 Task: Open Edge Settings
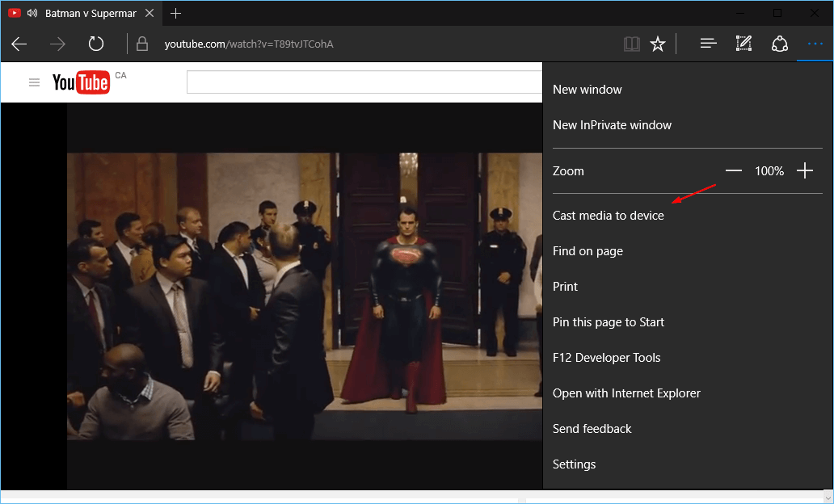pos(574,464)
